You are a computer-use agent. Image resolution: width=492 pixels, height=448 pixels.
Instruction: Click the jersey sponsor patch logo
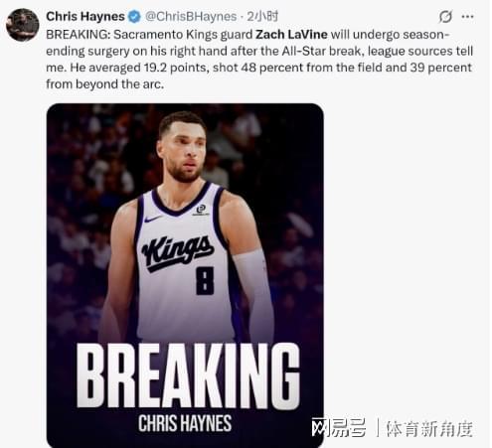coord(201,210)
